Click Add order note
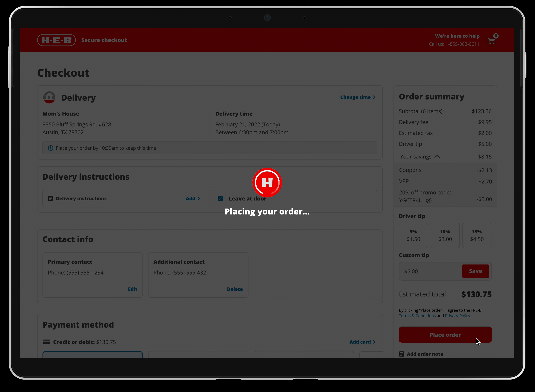Viewport: 535px width, 392px height. point(425,354)
